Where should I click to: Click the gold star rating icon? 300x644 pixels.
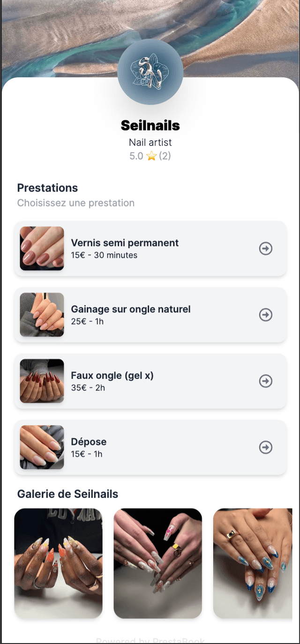(151, 156)
